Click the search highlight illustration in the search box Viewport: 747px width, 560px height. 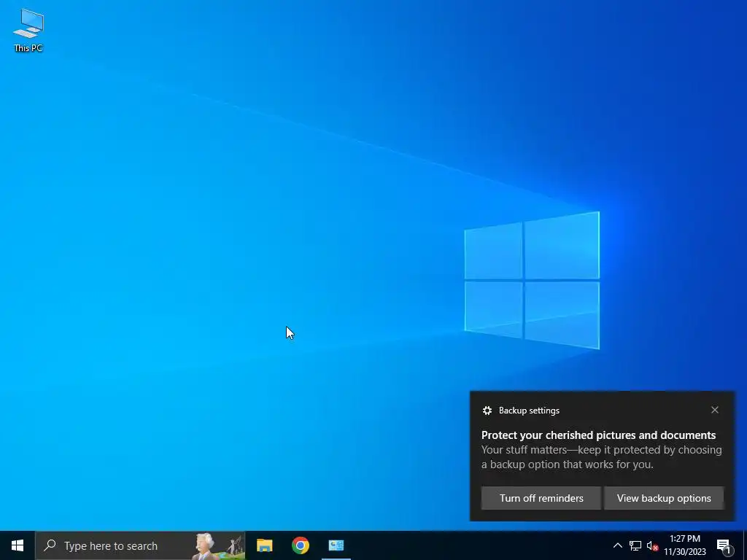tap(219, 545)
